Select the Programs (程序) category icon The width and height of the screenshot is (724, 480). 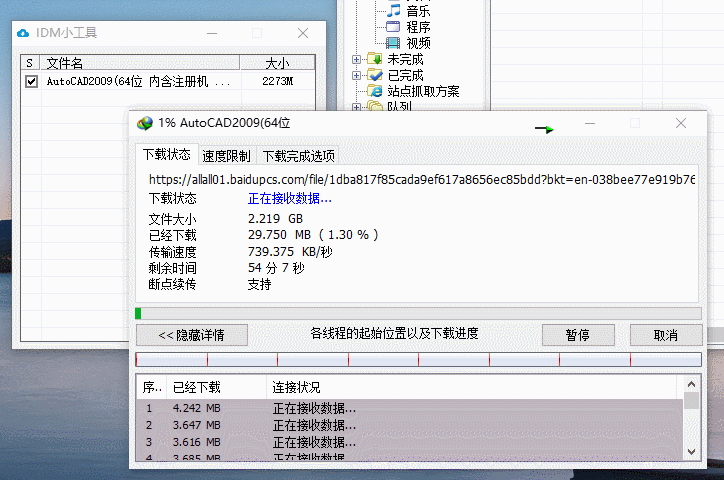tap(393, 27)
